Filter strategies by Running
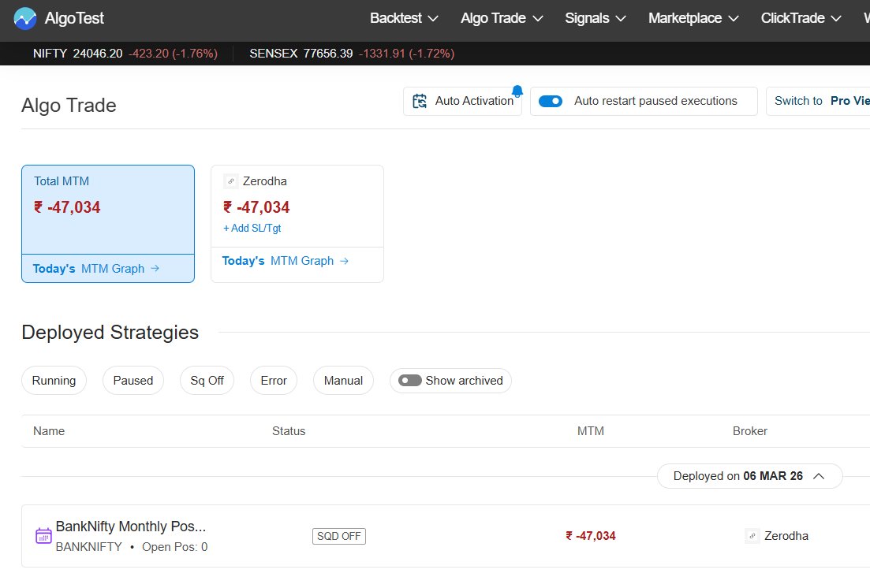The image size is (870, 588). [x=54, y=381]
